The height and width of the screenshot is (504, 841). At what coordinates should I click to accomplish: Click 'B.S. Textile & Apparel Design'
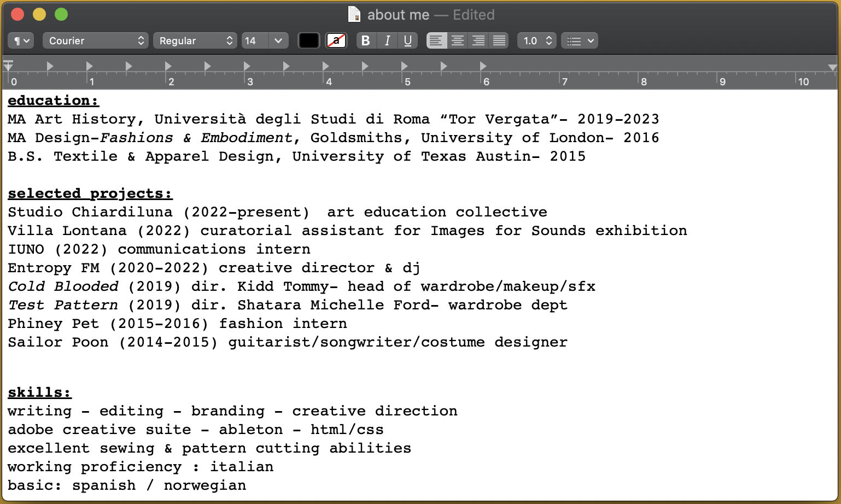[x=141, y=156]
